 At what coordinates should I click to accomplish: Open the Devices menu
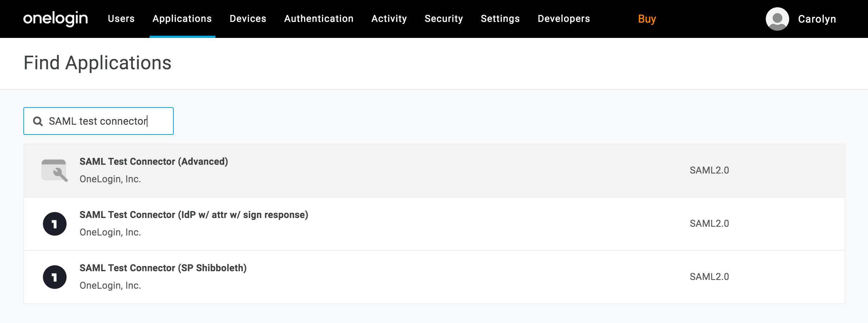[x=248, y=19]
